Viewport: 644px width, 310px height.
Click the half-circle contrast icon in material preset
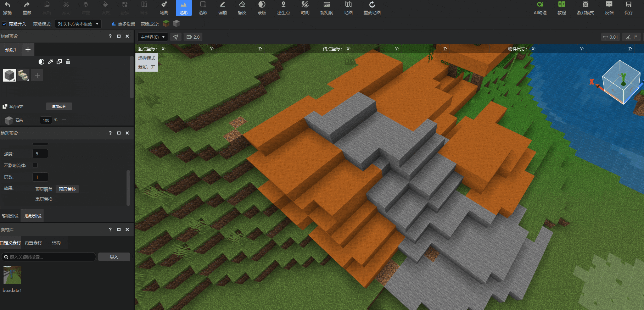[41, 62]
